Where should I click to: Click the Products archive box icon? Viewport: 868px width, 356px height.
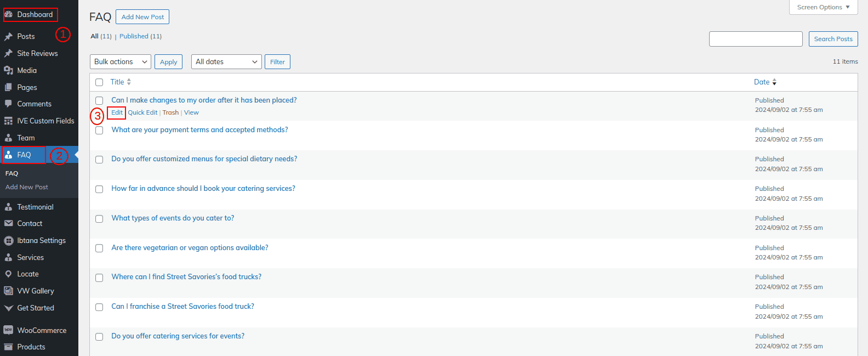pos(9,347)
